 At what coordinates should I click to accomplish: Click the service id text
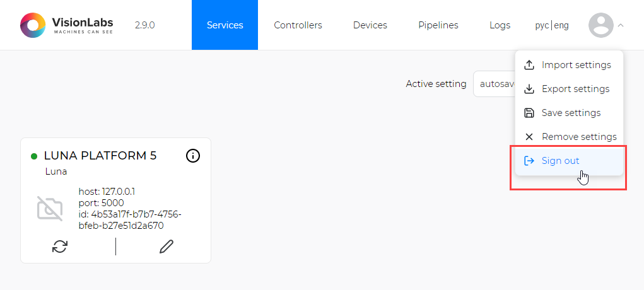pos(130,220)
